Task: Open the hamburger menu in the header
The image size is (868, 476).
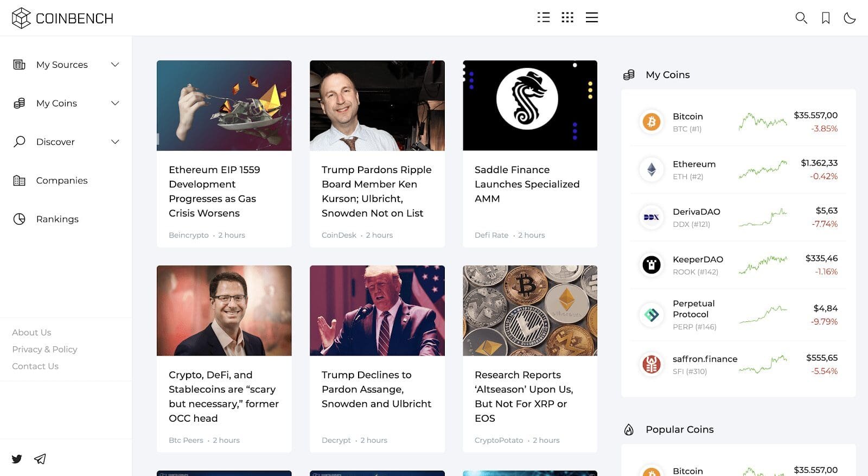Action: [592, 17]
